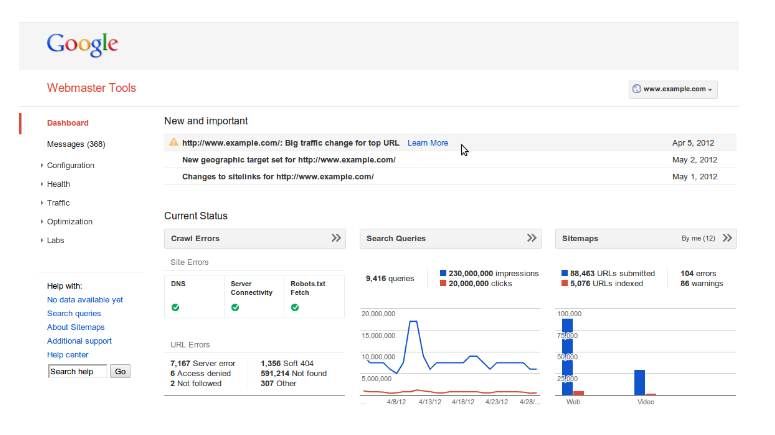Viewport: 775px width, 435px height.
Task: Click the Server Connectivity green check icon
Action: tap(235, 307)
